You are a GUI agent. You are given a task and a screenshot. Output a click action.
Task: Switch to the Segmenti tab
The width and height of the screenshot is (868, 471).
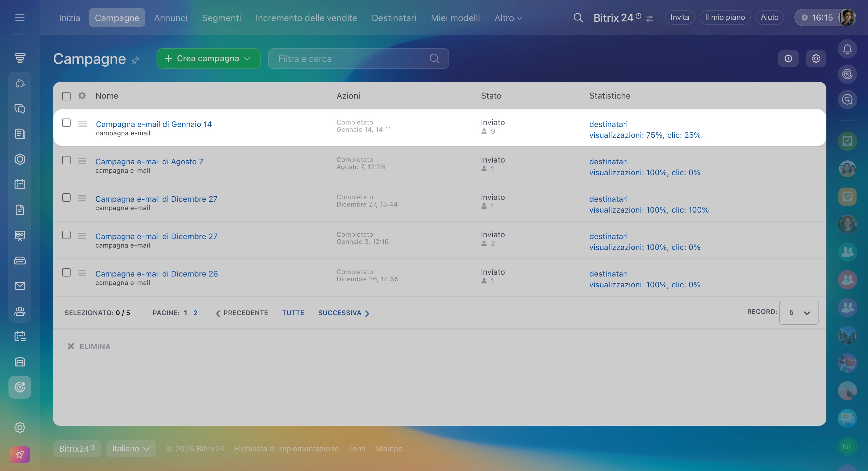coord(221,18)
